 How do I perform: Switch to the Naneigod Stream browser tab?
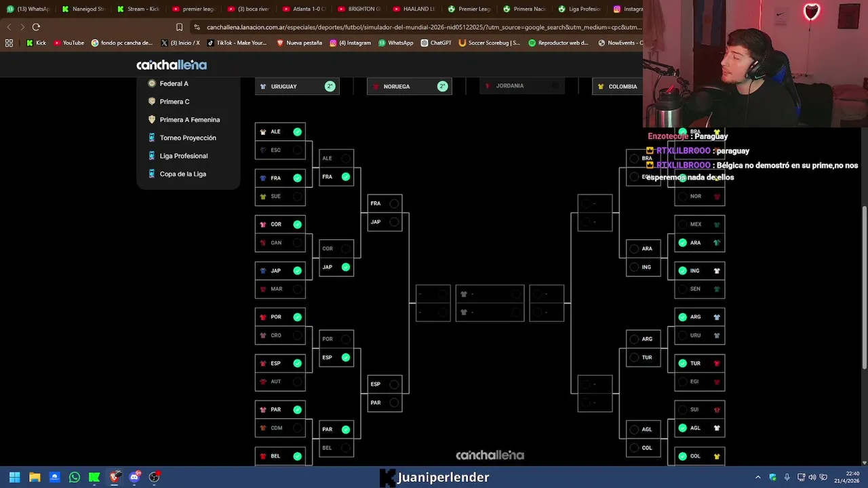click(x=83, y=9)
